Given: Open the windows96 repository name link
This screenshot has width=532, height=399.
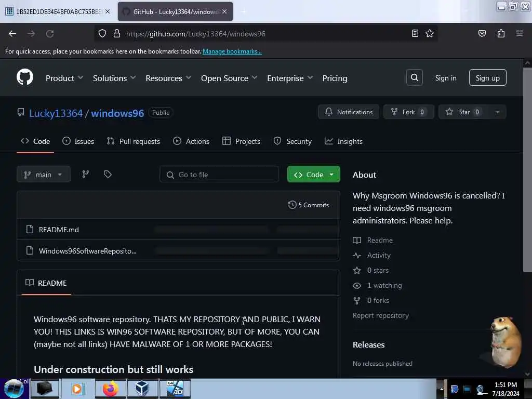Looking at the screenshot, I should pyautogui.click(x=117, y=113).
